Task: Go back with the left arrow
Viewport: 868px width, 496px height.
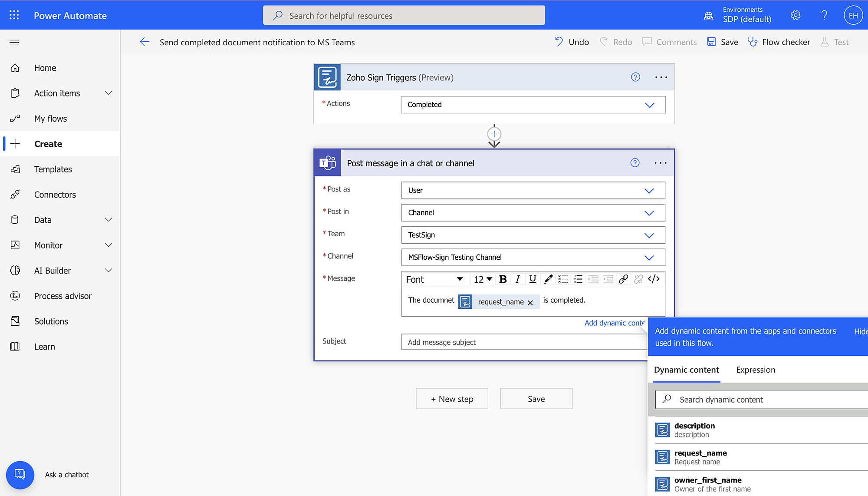Action: pos(145,42)
